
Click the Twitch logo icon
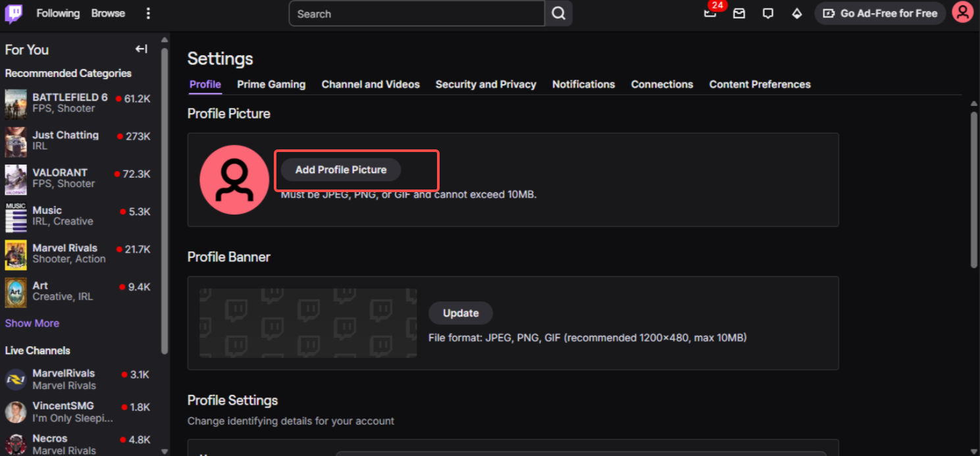pyautogui.click(x=13, y=13)
